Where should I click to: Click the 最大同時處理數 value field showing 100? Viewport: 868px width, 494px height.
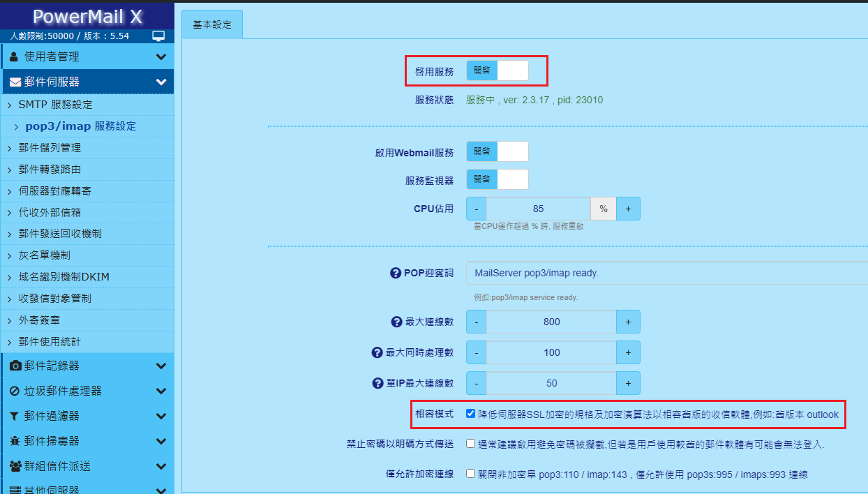[551, 352]
